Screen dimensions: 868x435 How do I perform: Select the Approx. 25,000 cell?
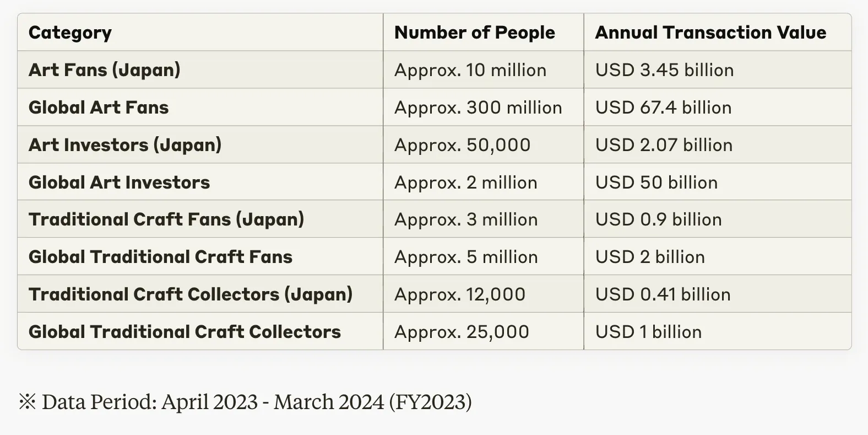[x=462, y=332]
